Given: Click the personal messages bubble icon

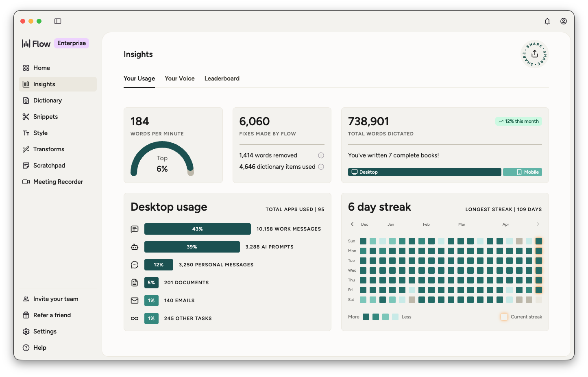Looking at the screenshot, I should 135,265.
